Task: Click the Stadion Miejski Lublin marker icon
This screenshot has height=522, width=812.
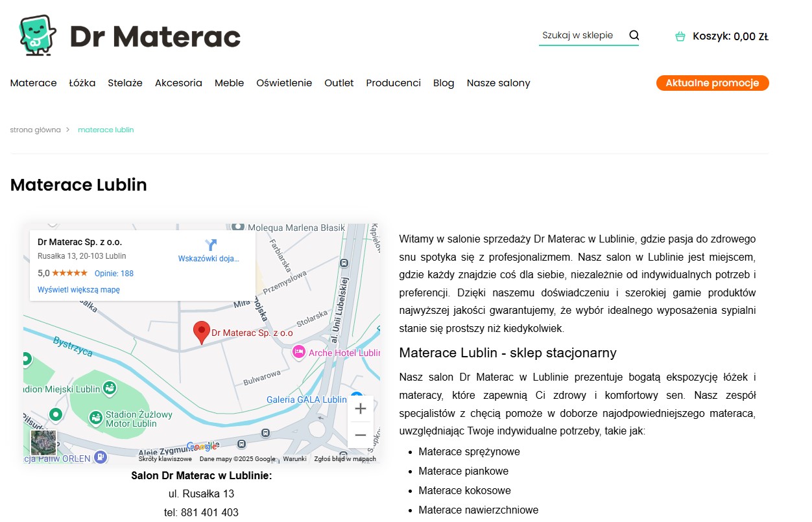Action: [x=110, y=388]
